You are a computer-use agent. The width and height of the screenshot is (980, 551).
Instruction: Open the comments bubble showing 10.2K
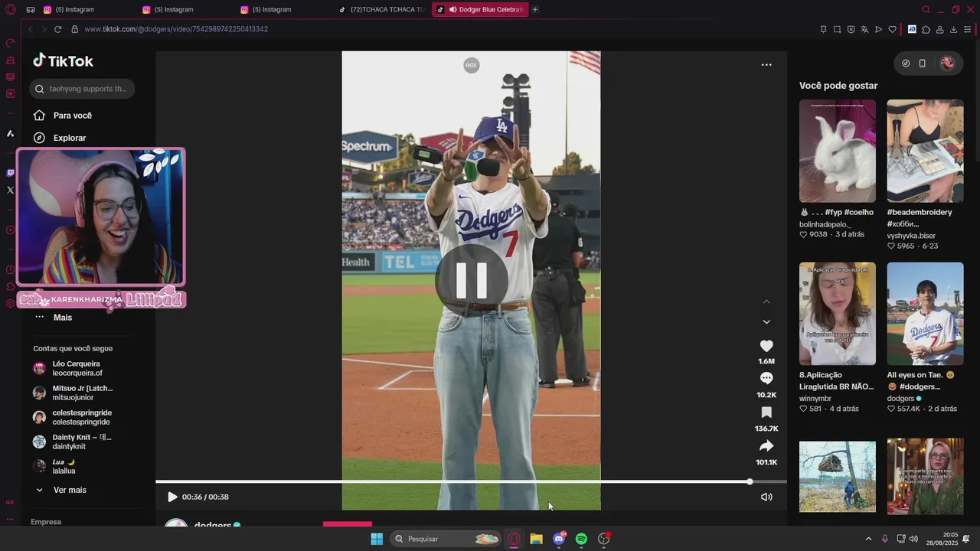coord(766,378)
